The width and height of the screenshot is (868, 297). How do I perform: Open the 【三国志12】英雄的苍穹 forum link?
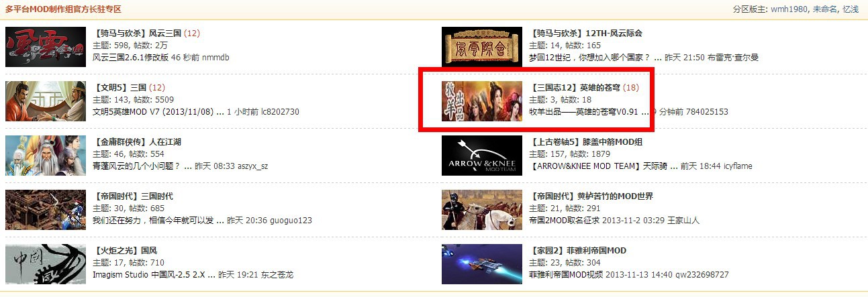pyautogui.click(x=575, y=87)
